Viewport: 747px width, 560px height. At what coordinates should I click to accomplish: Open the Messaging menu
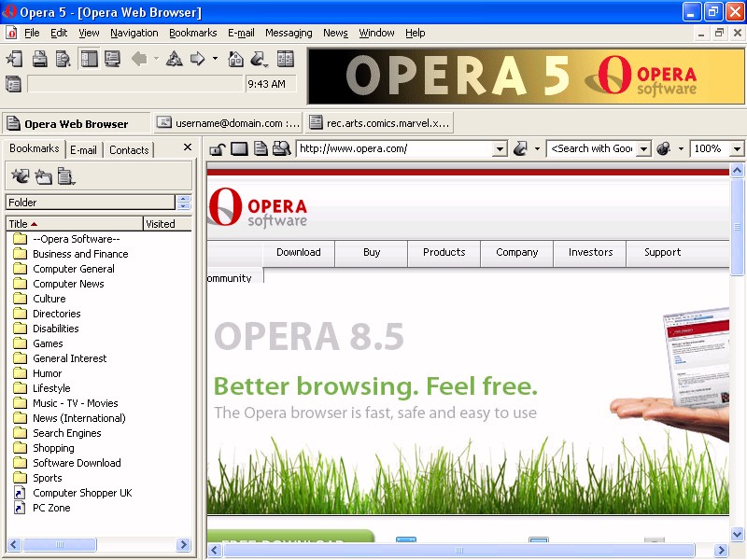point(289,33)
